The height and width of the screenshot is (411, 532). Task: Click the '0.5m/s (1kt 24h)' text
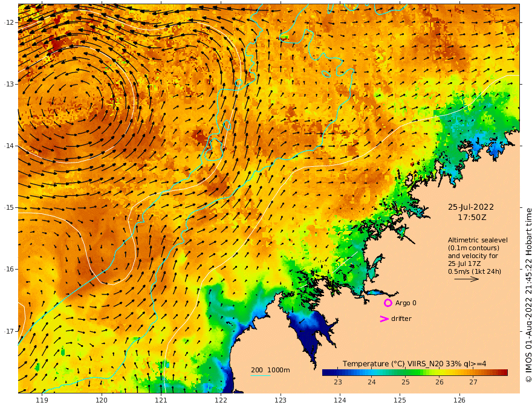(x=475, y=271)
